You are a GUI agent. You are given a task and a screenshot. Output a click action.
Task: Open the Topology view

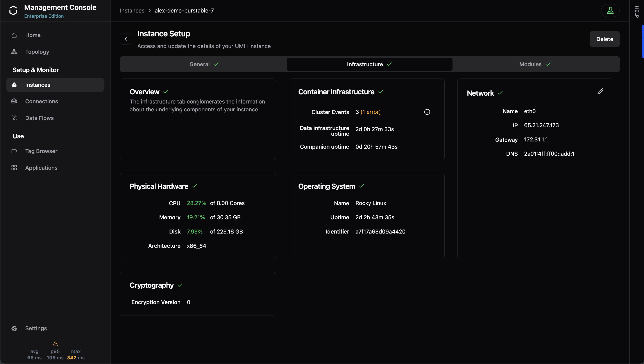coord(37,52)
